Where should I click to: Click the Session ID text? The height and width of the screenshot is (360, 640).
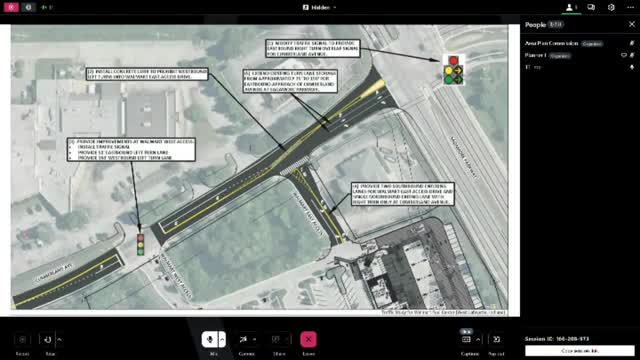click(557, 339)
